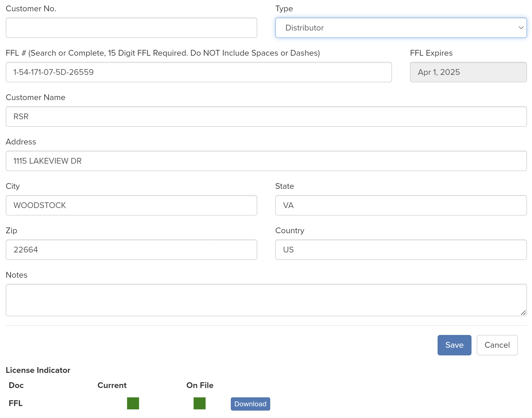Click the State field showing VA
This screenshot has height=418, width=532.
pos(401,205)
